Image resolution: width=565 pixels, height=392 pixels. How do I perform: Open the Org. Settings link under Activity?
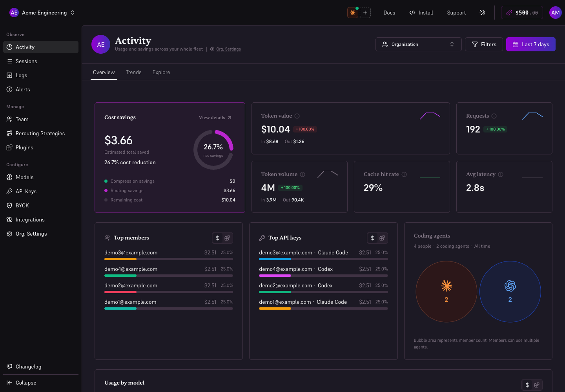(226, 49)
